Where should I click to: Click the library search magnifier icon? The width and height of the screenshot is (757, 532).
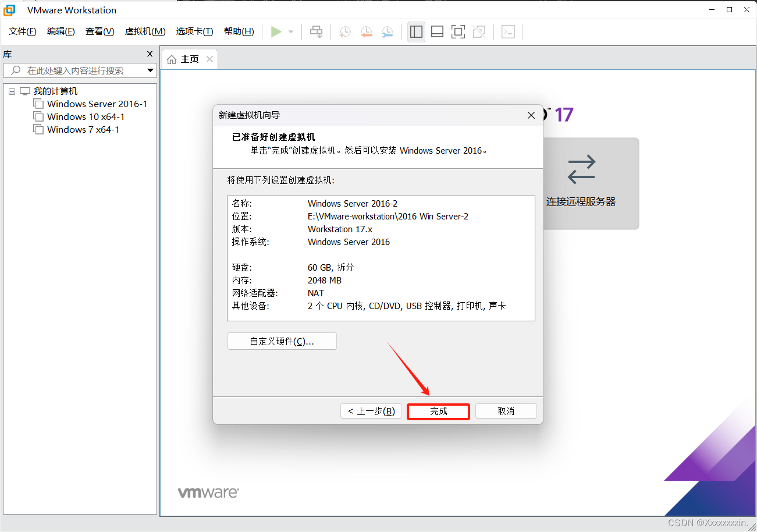(16, 70)
